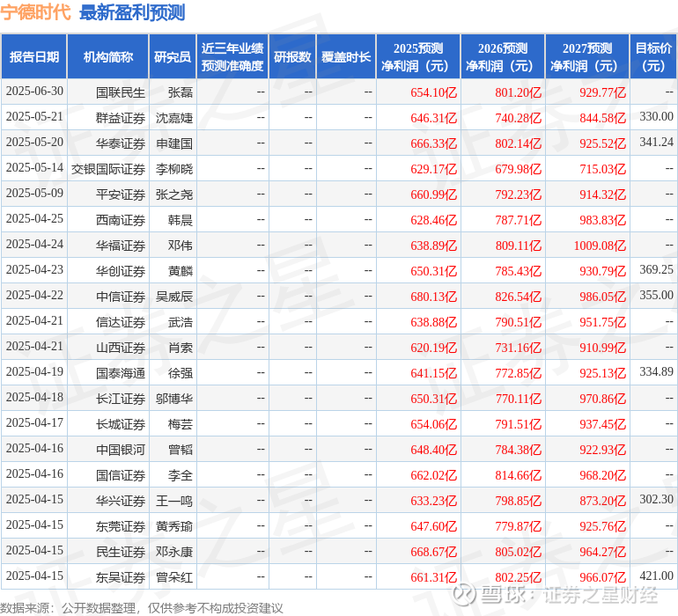Select researcher 张磊

[x=180, y=92]
